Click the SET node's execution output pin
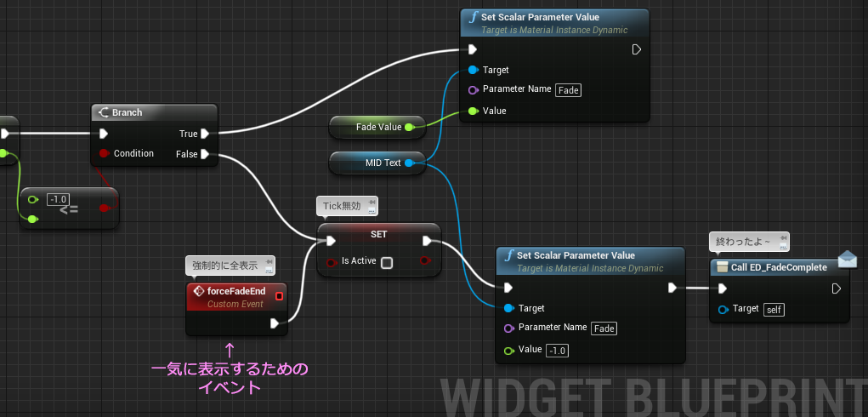Image resolution: width=868 pixels, height=417 pixels. [428, 241]
